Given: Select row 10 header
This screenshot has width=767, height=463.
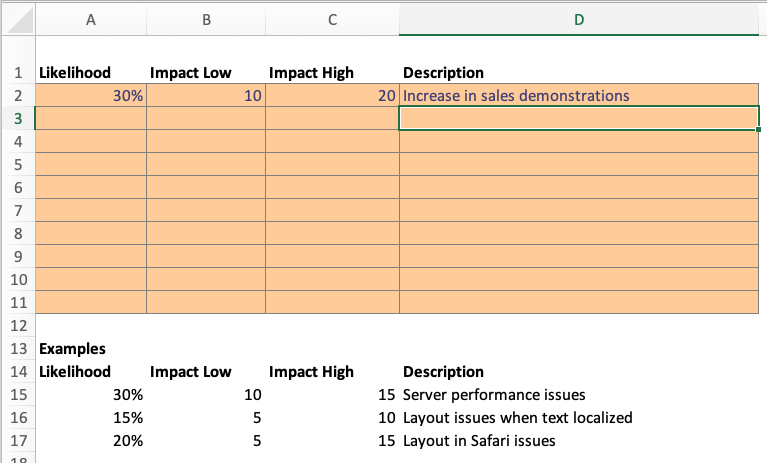Looking at the screenshot, I should 18,279.
